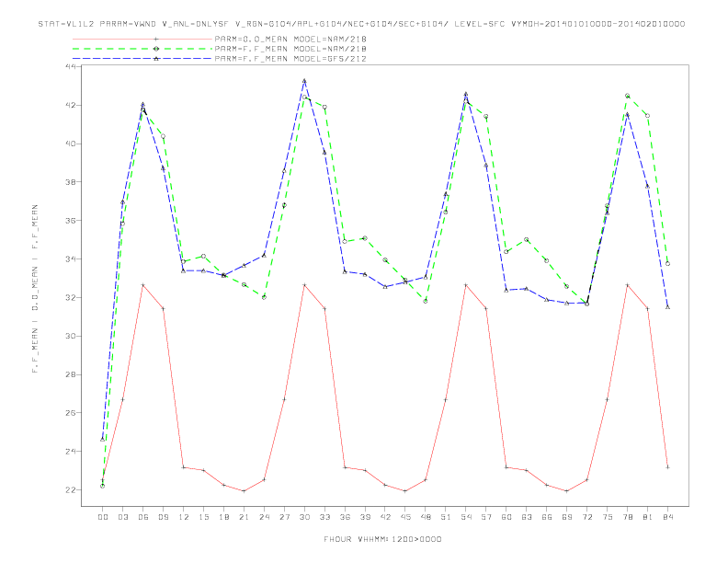This screenshot has width=728, height=563.
Task: Click x-axis tick label 21
Action: [x=244, y=517]
